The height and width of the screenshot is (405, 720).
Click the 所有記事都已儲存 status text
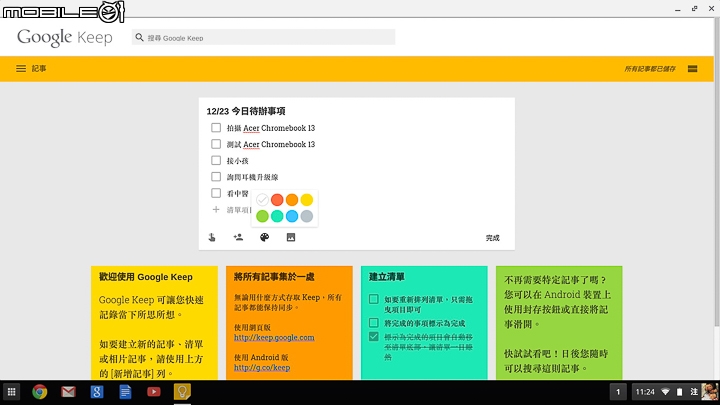coord(650,69)
